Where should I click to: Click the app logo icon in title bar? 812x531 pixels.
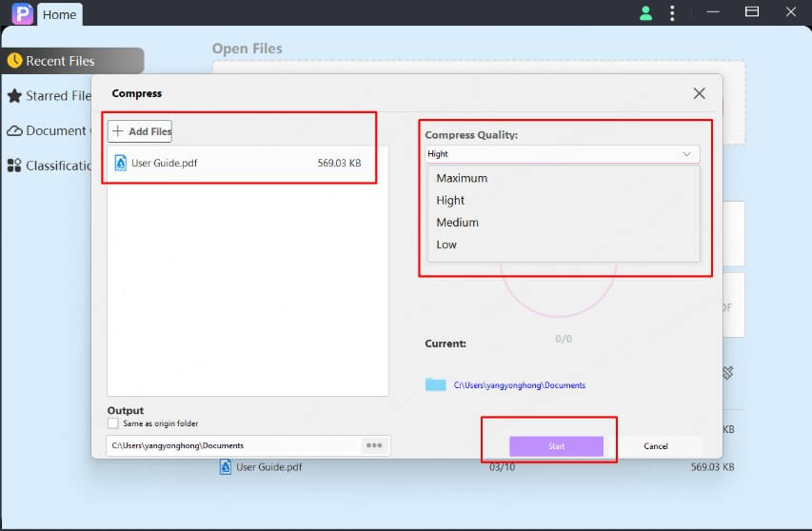(x=21, y=13)
